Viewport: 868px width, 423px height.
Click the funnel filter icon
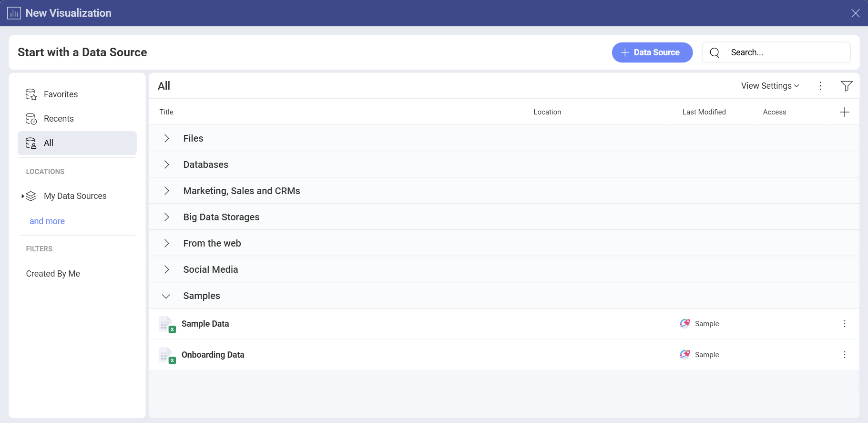pos(847,86)
